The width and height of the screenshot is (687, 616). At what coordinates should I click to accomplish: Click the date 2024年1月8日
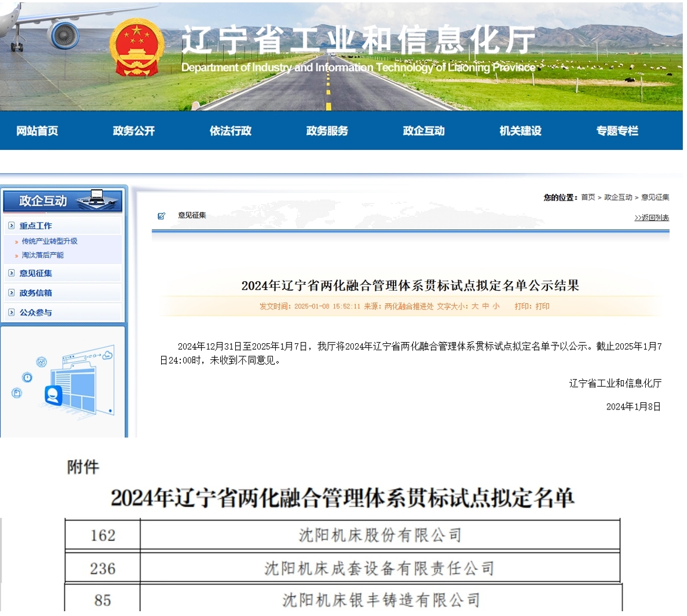click(x=633, y=406)
